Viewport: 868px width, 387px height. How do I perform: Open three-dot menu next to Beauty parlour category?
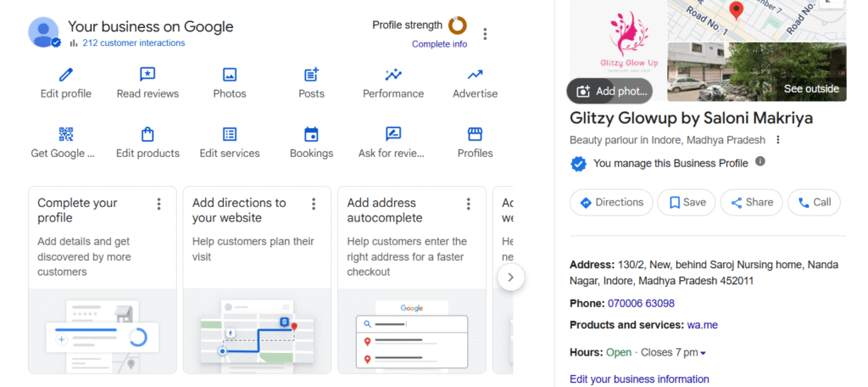tap(778, 140)
